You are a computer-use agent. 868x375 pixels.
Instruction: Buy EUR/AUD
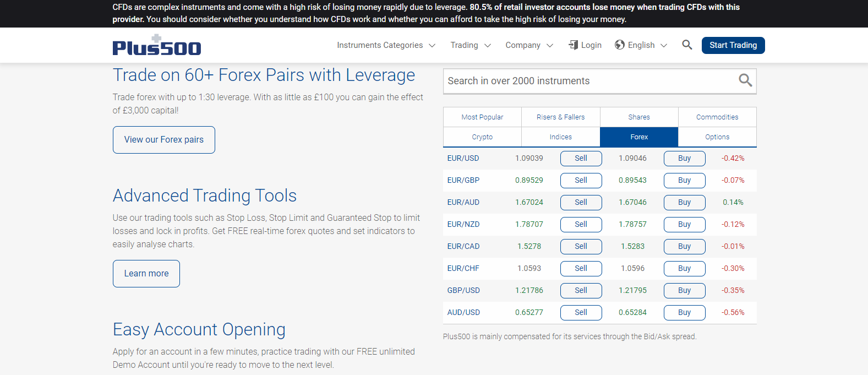(x=685, y=203)
